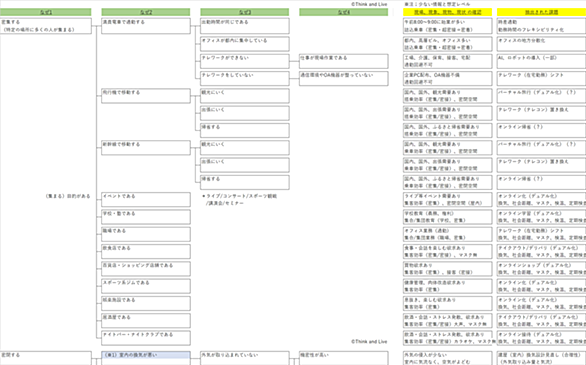
Task: Click the 学校・塾である box
Action: pyautogui.click(x=146, y=217)
